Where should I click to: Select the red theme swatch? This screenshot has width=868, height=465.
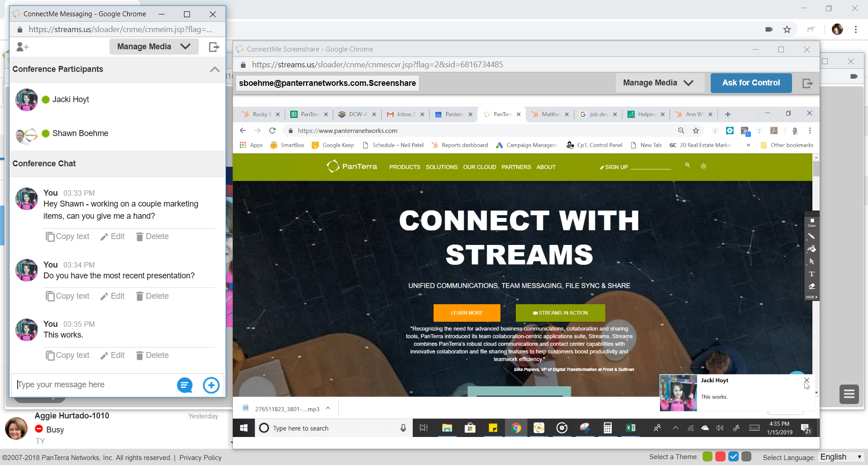[x=721, y=456]
